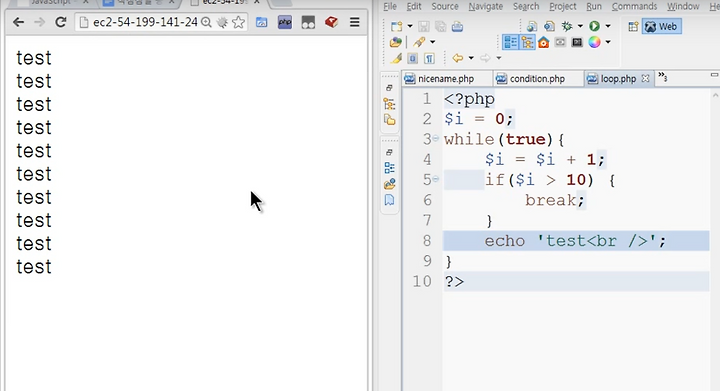The image size is (720, 391).
Task: Open the New file dropdown arrow
Action: tap(410, 27)
